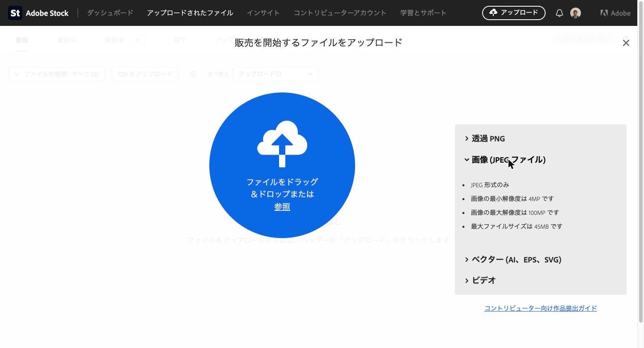Click the text 画像の最大解像度は 100MP です
Screen dimensions: 644x348
515,213
